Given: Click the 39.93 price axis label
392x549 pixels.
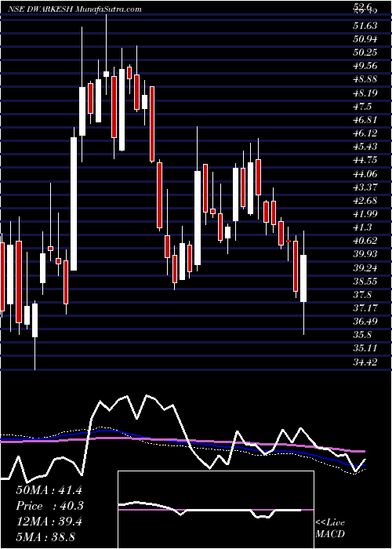Looking at the screenshot, I should tap(365, 255).
